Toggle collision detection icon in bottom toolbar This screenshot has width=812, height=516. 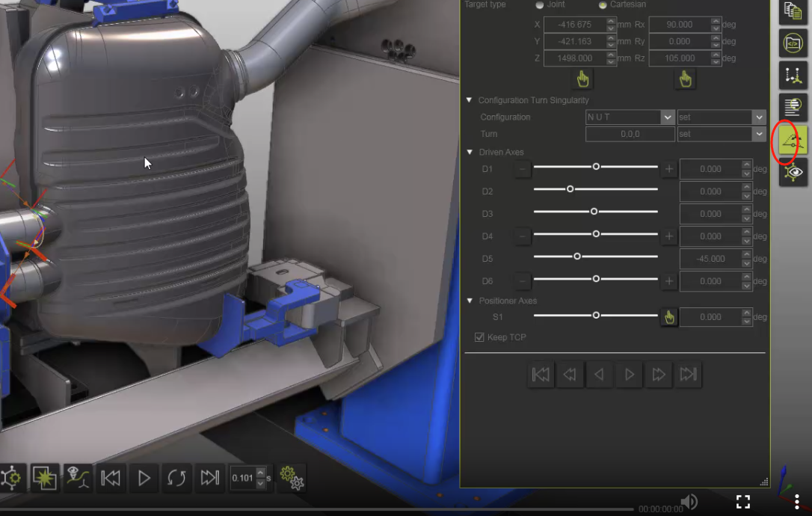click(45, 477)
